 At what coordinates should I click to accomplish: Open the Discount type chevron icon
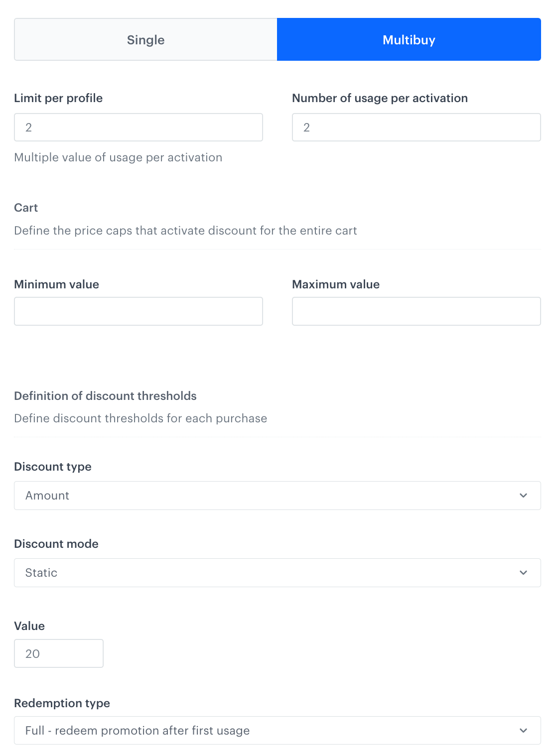pyautogui.click(x=523, y=495)
